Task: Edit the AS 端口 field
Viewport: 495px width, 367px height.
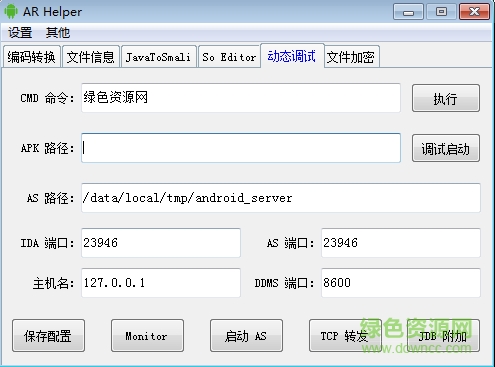Action: pyautogui.click(x=401, y=243)
